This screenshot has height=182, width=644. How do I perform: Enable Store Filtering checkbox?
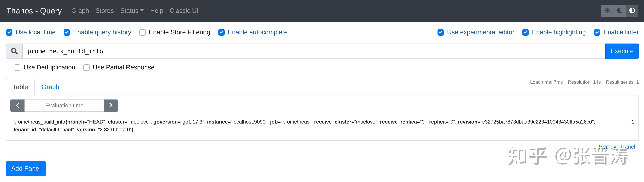pyautogui.click(x=143, y=33)
